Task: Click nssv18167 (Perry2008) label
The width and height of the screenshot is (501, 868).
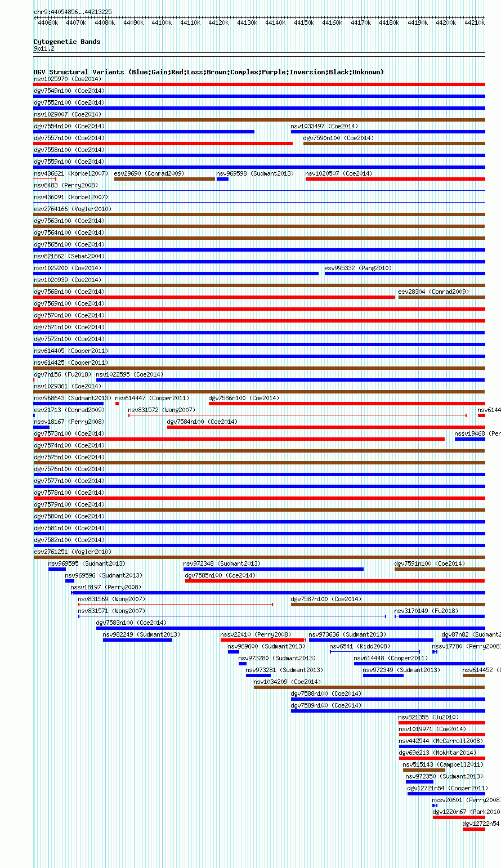Action: click(x=69, y=422)
